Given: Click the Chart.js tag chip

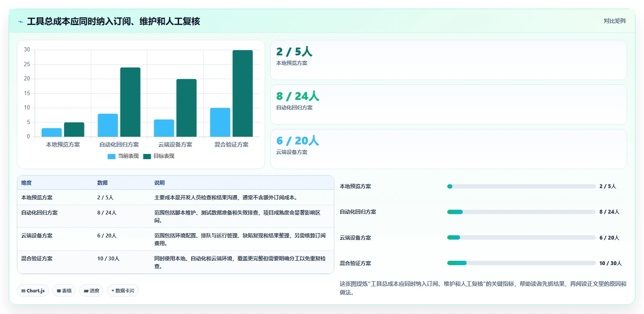Looking at the screenshot, I should 33,291.
